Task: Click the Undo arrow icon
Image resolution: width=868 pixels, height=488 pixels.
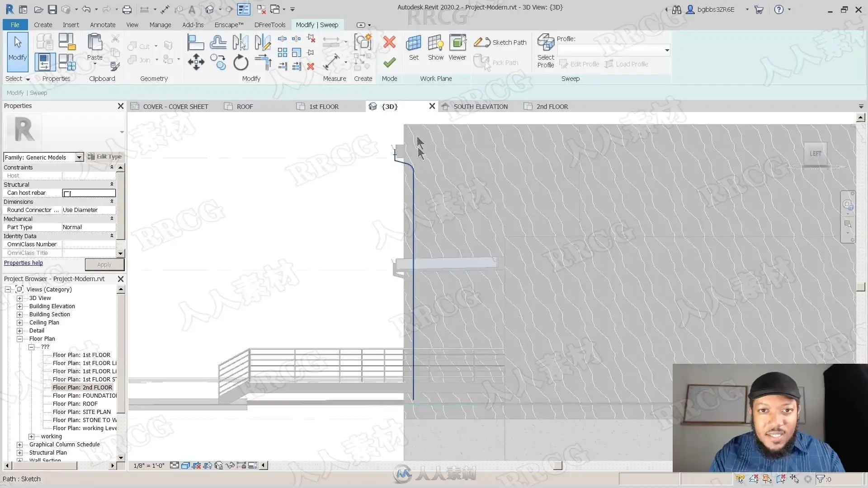Action: click(86, 9)
